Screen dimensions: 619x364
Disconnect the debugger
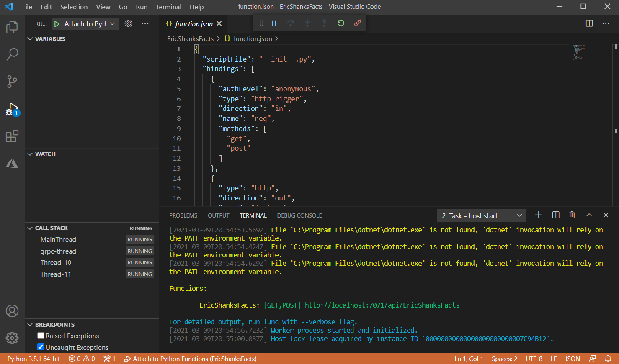[x=357, y=23]
